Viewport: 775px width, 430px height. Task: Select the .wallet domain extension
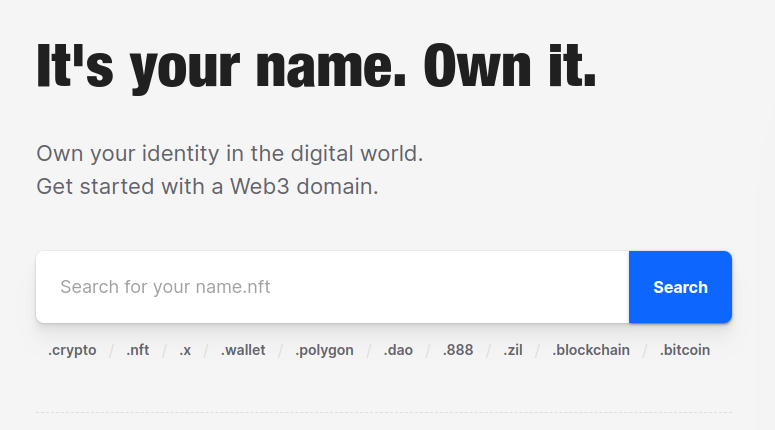coord(243,350)
